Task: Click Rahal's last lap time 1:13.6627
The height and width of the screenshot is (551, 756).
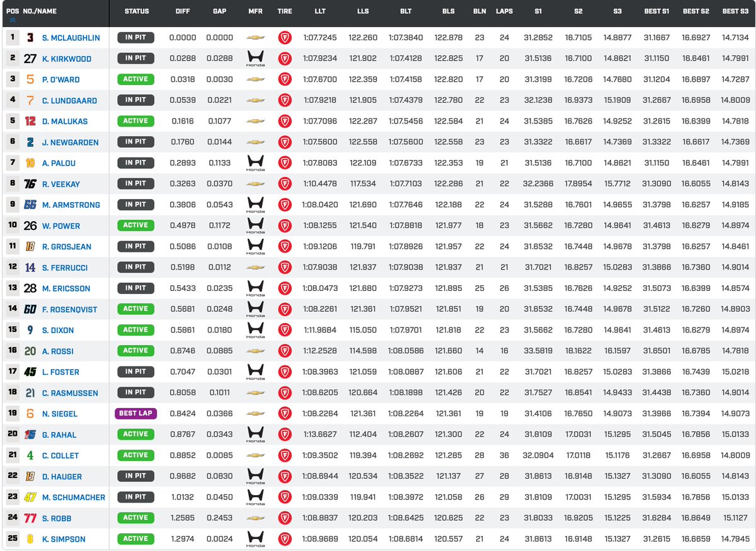Action: click(x=320, y=435)
